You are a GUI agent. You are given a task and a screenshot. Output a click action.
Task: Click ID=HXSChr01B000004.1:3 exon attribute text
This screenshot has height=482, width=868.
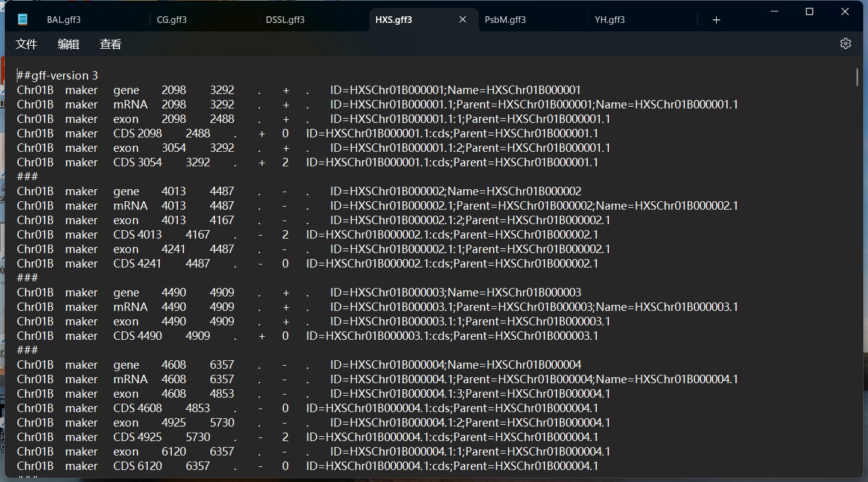(470, 393)
